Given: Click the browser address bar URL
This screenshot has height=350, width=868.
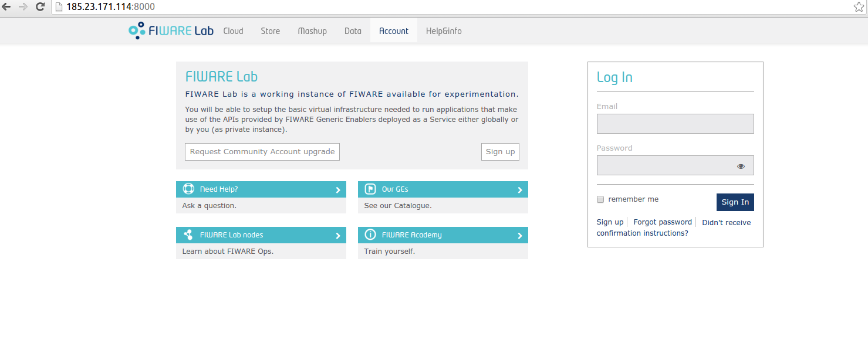Looking at the screenshot, I should 110,7.
